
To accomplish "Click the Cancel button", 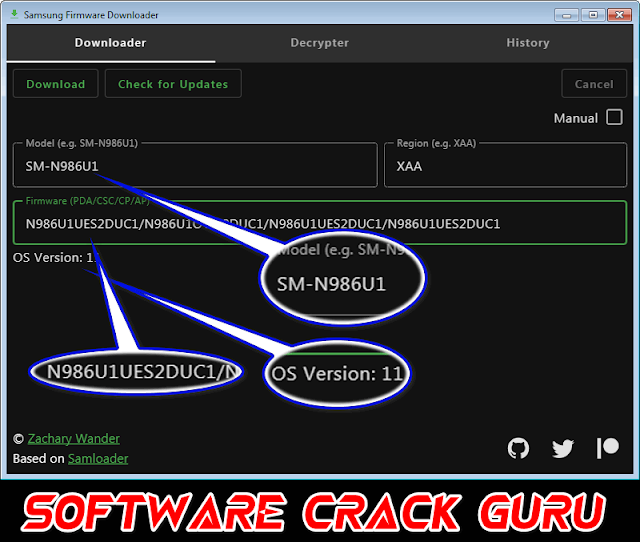I will tap(594, 84).
